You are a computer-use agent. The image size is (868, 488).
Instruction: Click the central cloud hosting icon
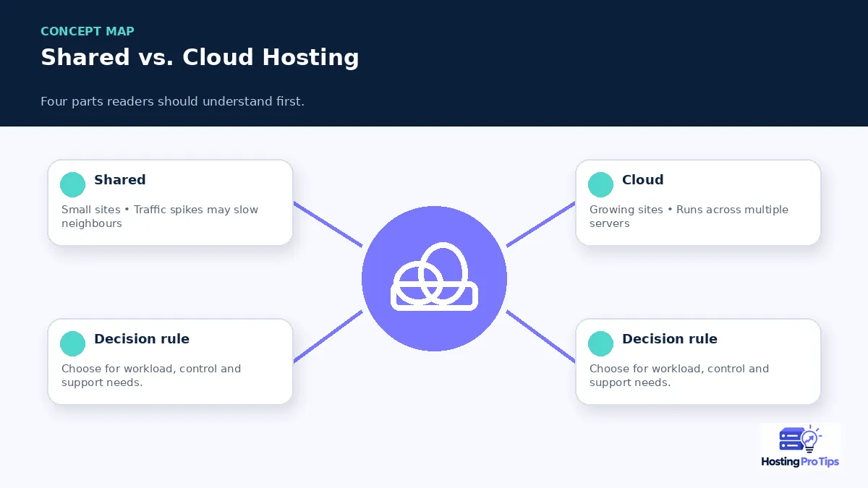click(434, 279)
